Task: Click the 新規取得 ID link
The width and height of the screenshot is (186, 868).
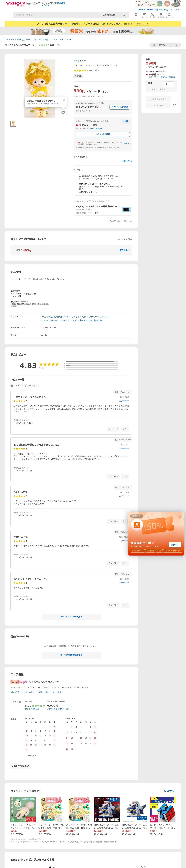Action: 61,3
